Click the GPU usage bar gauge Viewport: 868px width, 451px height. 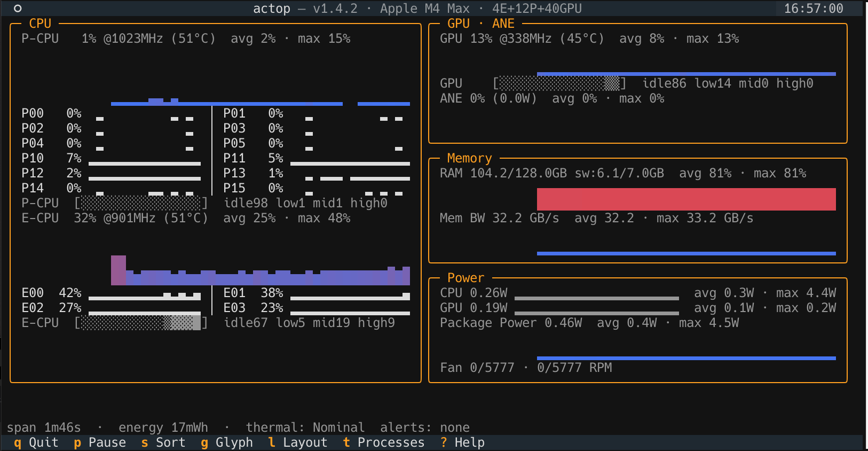click(x=559, y=83)
